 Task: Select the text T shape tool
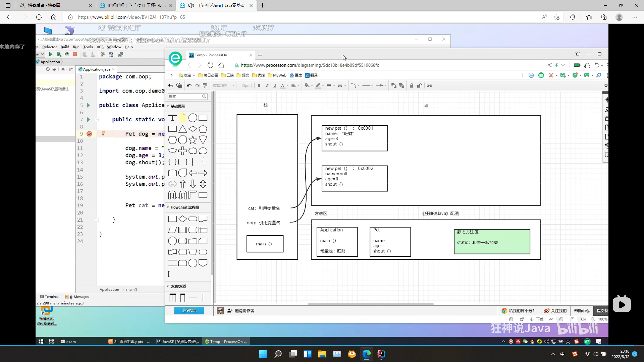[x=172, y=118]
